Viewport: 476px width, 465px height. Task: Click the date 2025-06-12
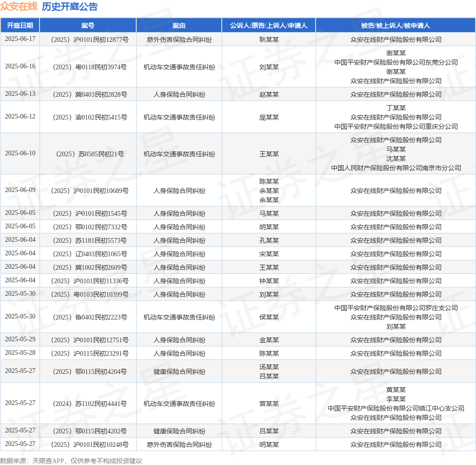(20, 116)
